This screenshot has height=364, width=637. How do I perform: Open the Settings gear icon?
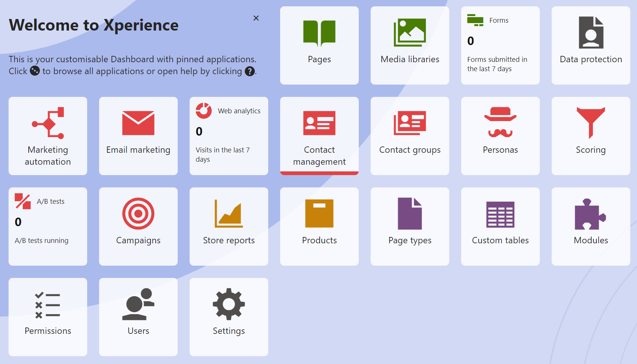(229, 304)
